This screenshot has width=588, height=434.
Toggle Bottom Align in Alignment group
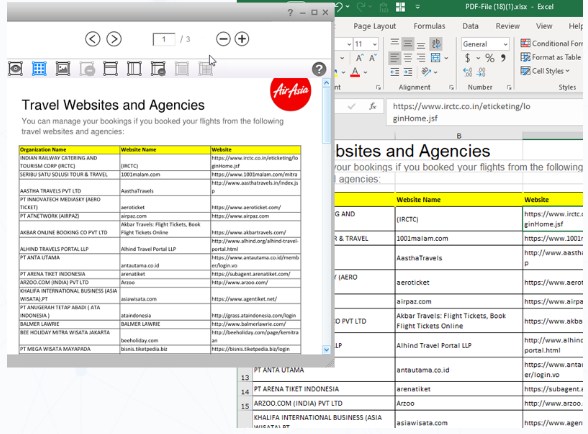tap(421, 45)
